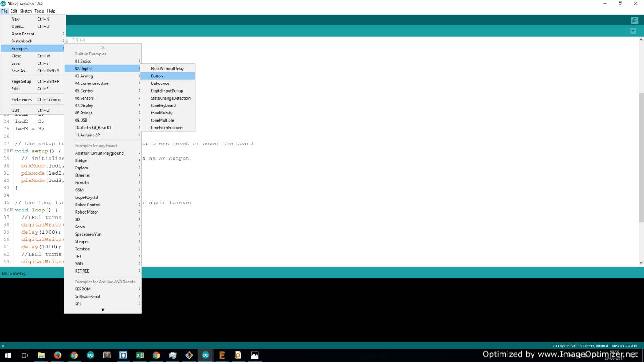This screenshot has width=644, height=362.
Task: Expand the 05.Control examples submenu
Action: click(x=103, y=91)
